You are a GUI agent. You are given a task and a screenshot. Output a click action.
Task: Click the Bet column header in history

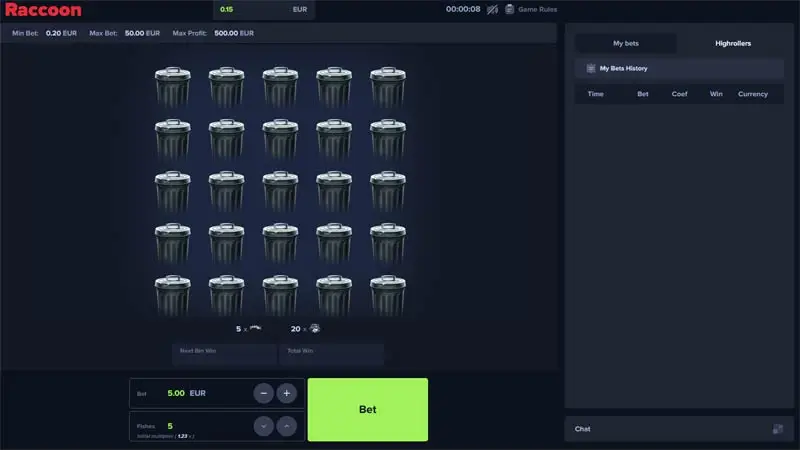pyautogui.click(x=643, y=94)
